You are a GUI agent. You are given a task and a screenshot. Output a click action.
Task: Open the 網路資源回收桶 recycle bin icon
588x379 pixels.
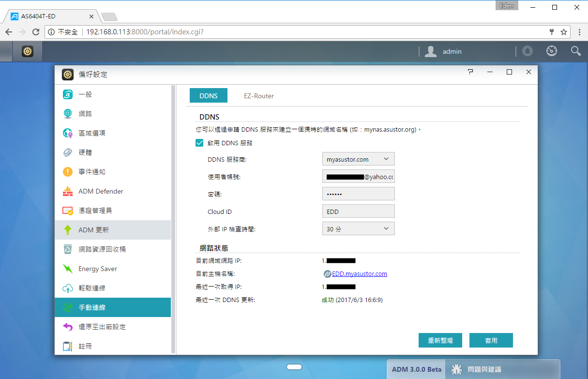68,249
